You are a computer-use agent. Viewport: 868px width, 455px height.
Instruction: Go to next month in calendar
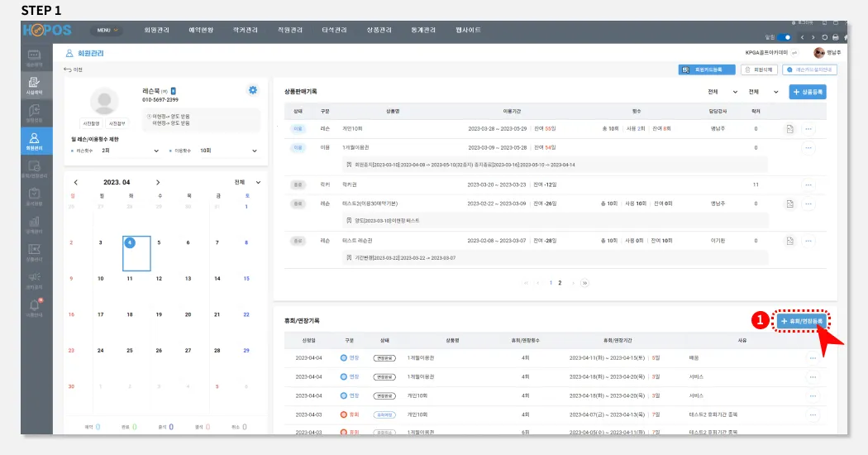point(158,182)
